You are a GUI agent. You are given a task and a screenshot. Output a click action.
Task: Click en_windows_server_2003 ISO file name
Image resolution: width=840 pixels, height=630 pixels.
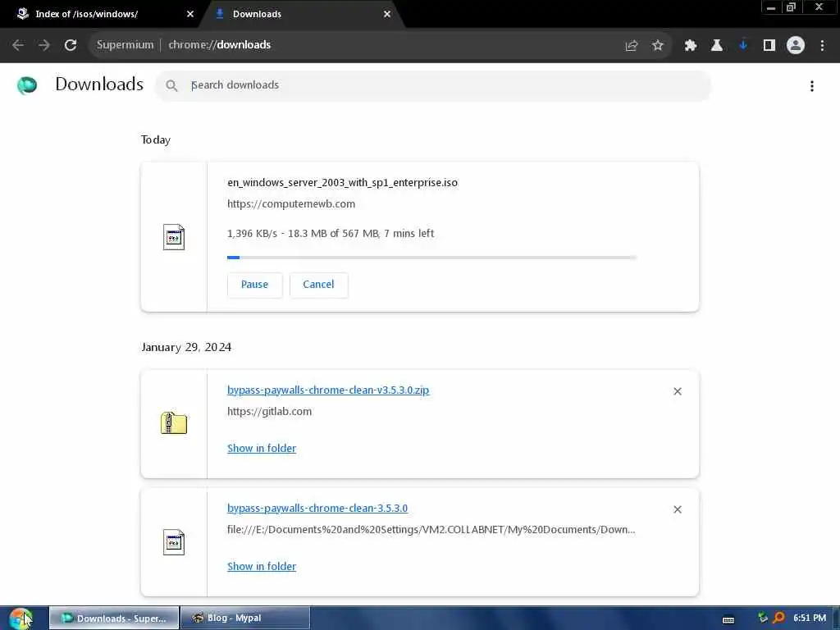pos(342,183)
